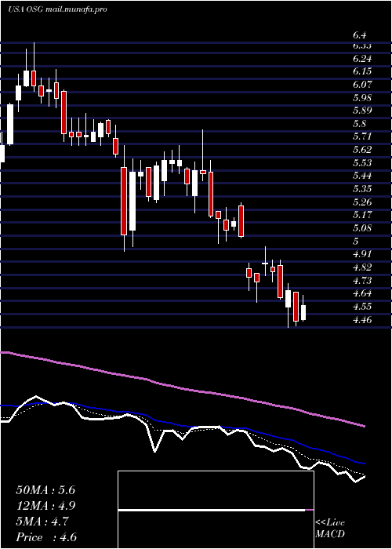Click the 4.82 price axis label
Viewport: 392px width, 549px height.
pyautogui.click(x=362, y=267)
